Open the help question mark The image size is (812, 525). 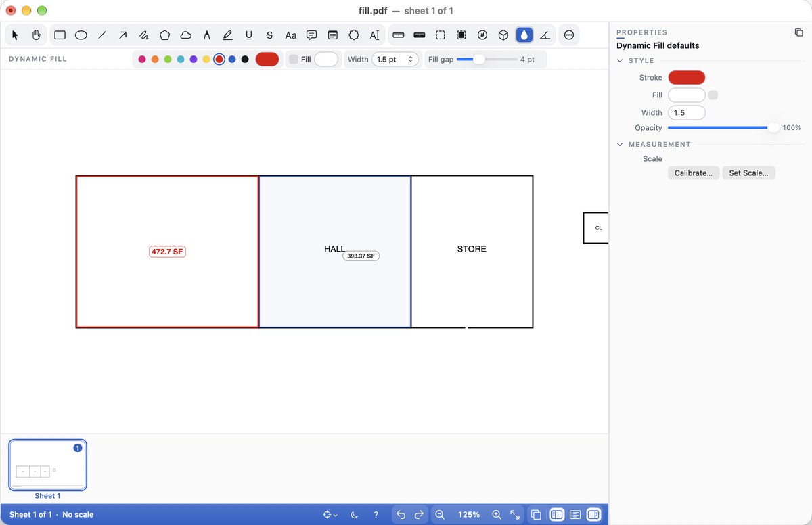coord(376,515)
